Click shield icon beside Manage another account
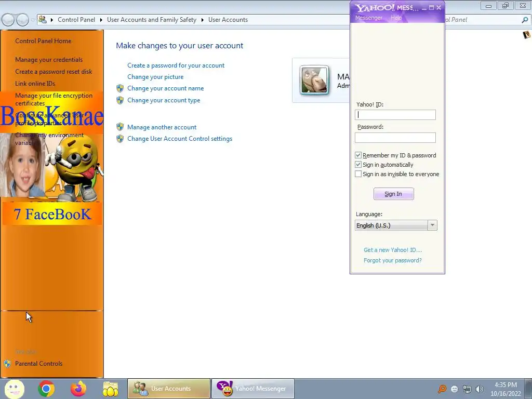 pyautogui.click(x=120, y=127)
